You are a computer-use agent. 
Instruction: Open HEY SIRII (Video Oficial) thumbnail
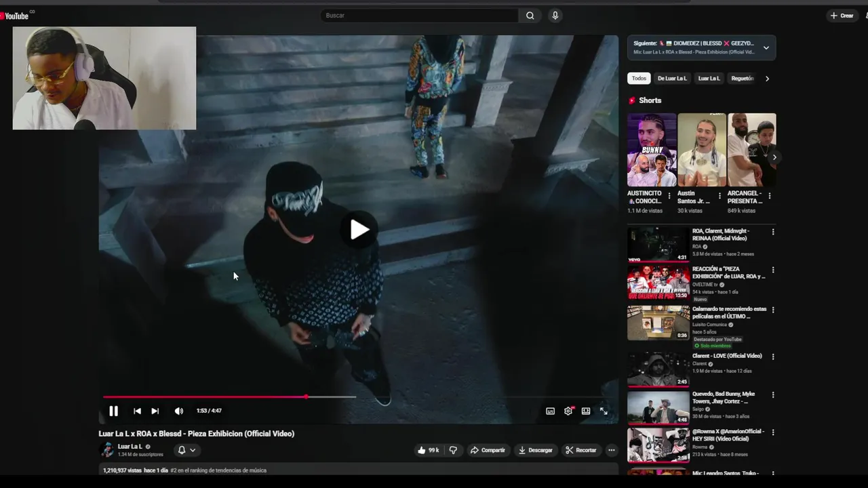coord(658,445)
